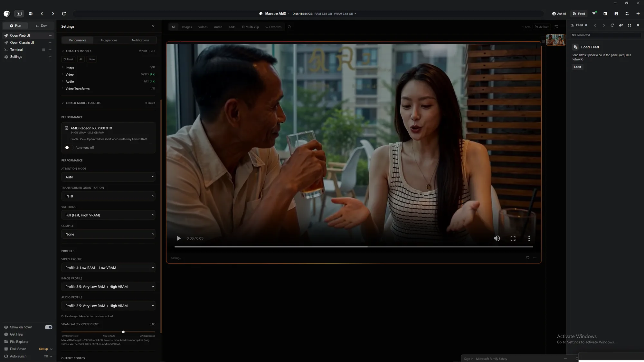Select the Notifications settings tab
The height and width of the screenshot is (362, 644).
pyautogui.click(x=140, y=40)
